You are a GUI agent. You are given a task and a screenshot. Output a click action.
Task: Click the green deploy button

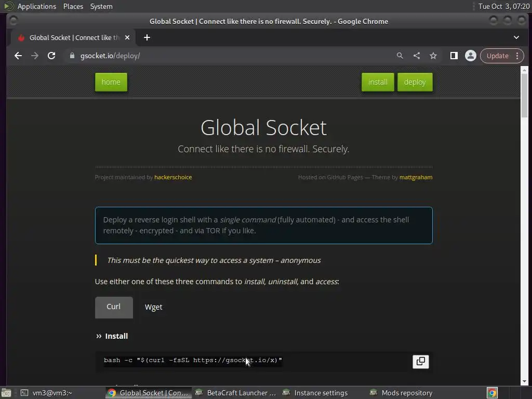(415, 82)
